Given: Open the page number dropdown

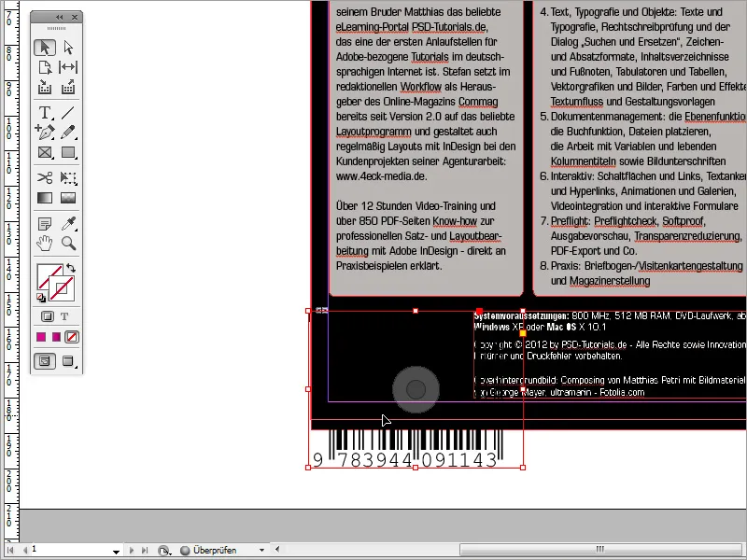Looking at the screenshot, I should coord(116,551).
